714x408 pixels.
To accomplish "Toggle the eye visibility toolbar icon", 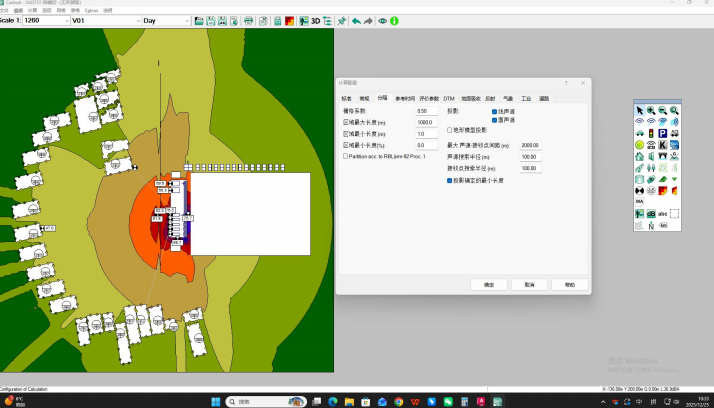I will tap(382, 21).
